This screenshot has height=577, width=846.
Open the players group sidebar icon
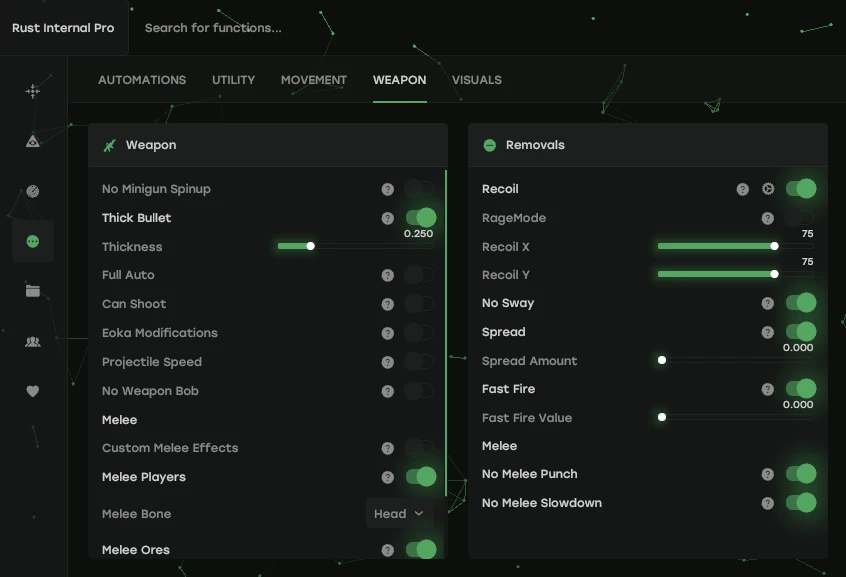click(33, 342)
